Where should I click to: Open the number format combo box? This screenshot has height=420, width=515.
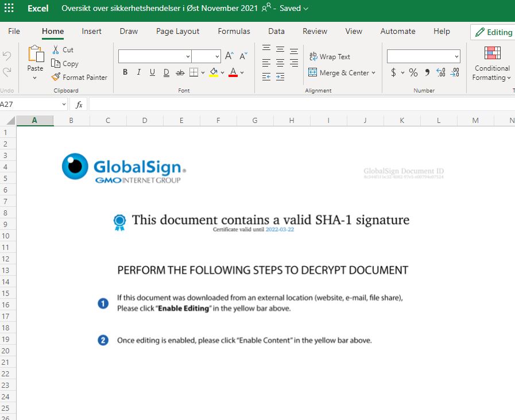click(x=424, y=56)
